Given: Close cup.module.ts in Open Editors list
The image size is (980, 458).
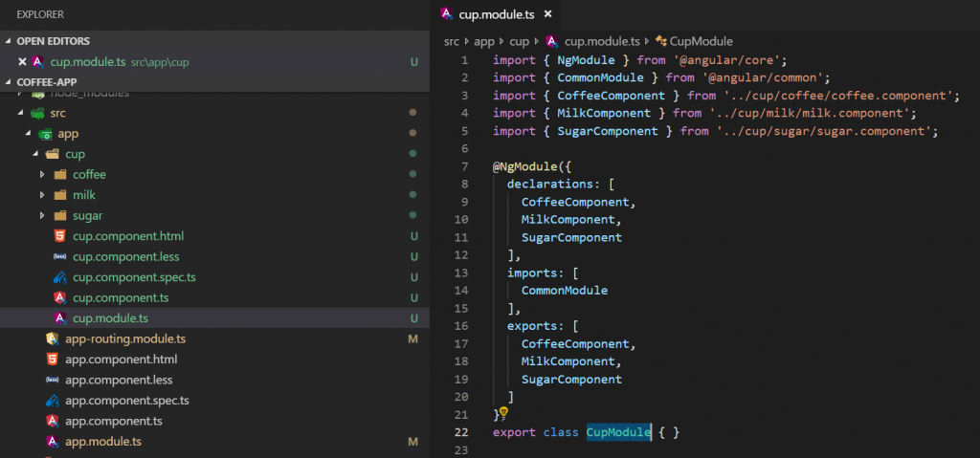Looking at the screenshot, I should coord(23,62).
